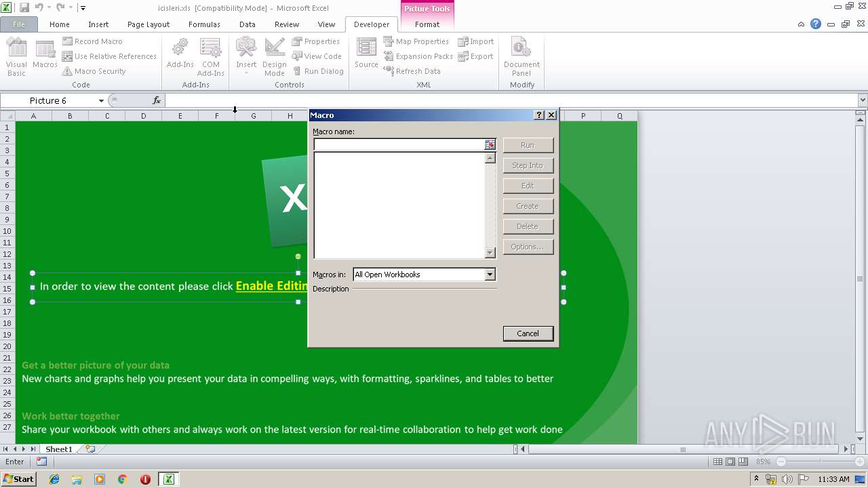This screenshot has width=868, height=488.
Task: Go to last sheet navigation arrow
Action: point(33,449)
